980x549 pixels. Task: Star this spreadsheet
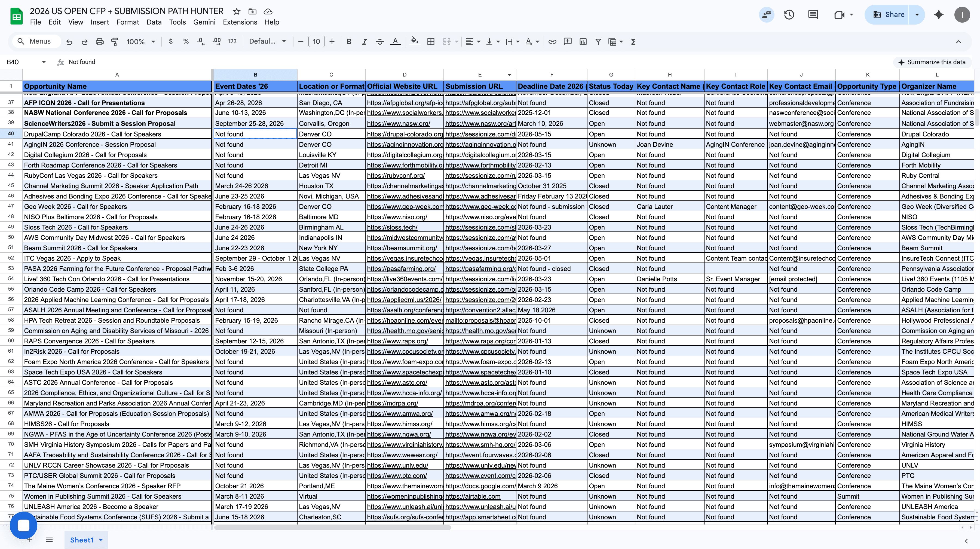(x=237, y=11)
